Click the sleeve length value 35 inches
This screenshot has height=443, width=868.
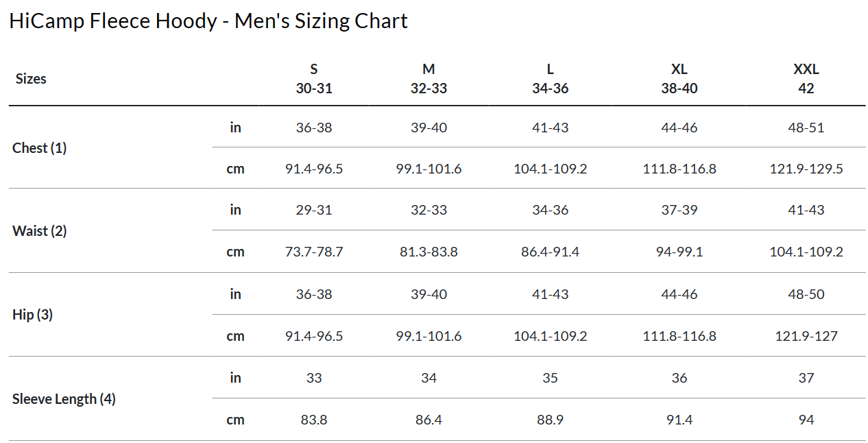click(550, 378)
